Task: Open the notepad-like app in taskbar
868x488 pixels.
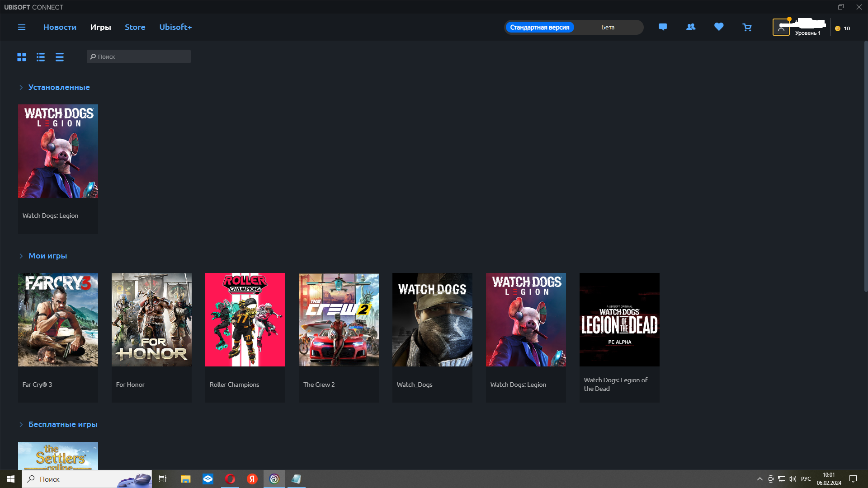Action: (296, 479)
